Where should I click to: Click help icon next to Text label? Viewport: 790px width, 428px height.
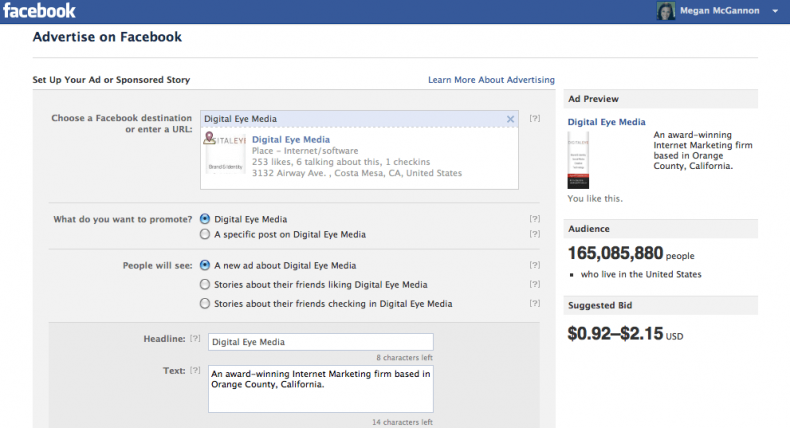pyautogui.click(x=195, y=371)
